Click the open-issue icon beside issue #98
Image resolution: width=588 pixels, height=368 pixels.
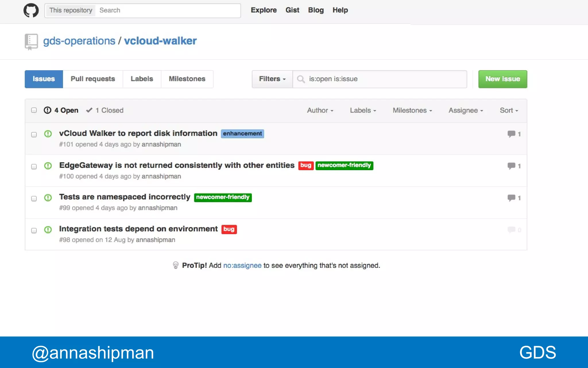click(x=48, y=230)
